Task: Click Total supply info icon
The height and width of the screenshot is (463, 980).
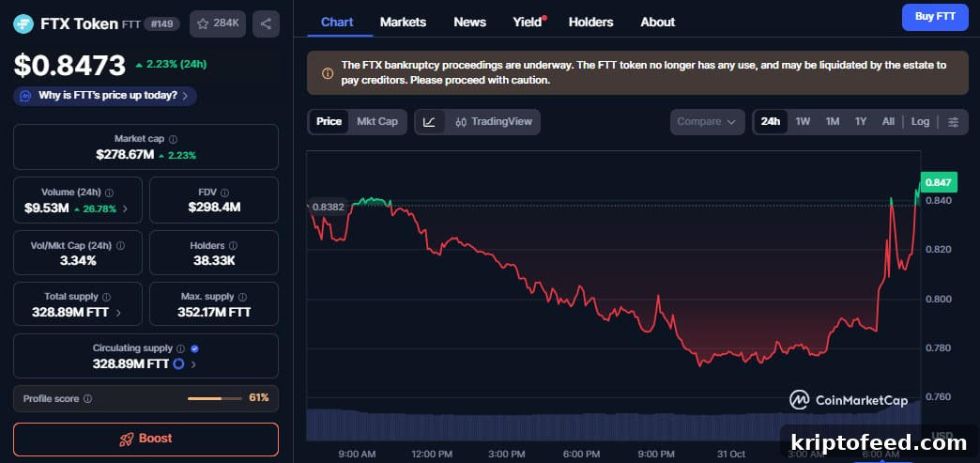Action: (106, 297)
